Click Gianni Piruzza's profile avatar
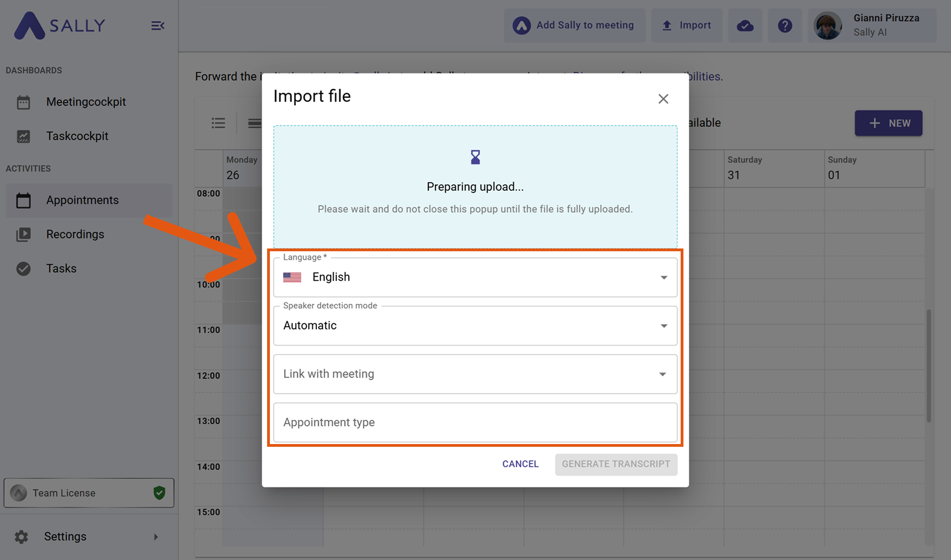 pyautogui.click(x=828, y=26)
